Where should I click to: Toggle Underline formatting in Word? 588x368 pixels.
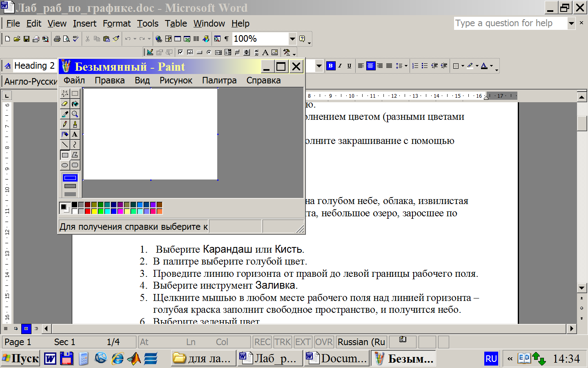pos(350,66)
